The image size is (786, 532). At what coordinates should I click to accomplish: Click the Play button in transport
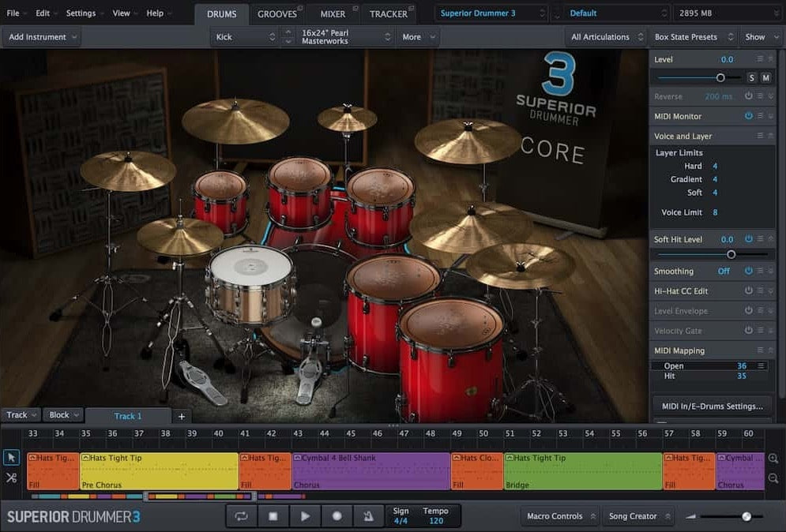coord(305,516)
